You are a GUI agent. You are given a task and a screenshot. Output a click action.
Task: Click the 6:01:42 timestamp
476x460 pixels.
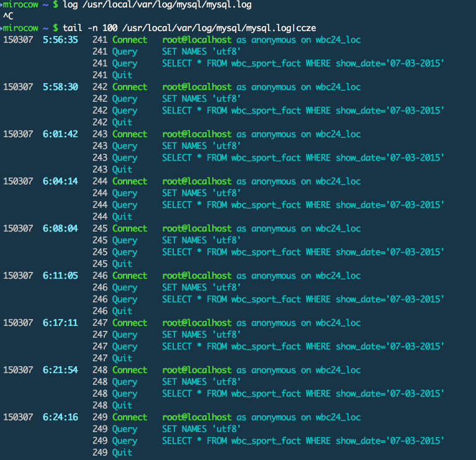pos(60,134)
